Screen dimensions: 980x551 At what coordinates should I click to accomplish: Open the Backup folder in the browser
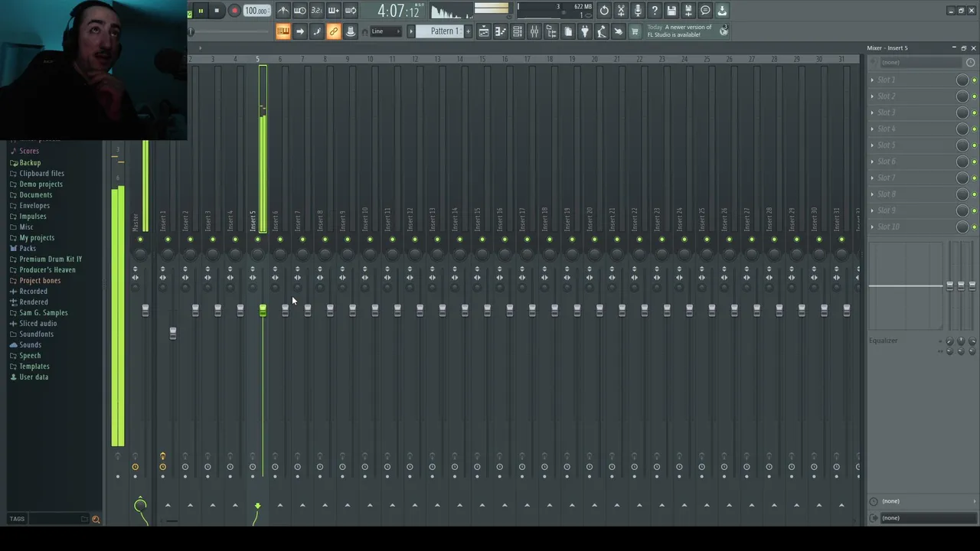[30, 163]
